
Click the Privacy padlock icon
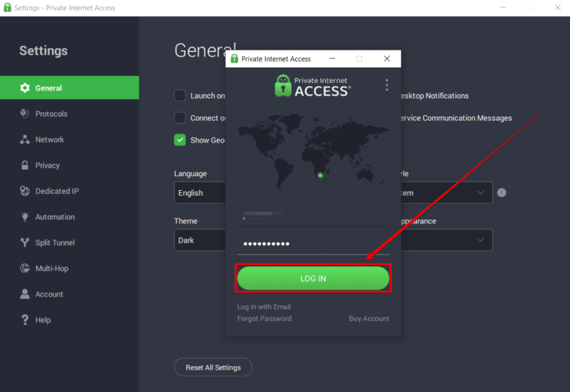click(x=24, y=166)
